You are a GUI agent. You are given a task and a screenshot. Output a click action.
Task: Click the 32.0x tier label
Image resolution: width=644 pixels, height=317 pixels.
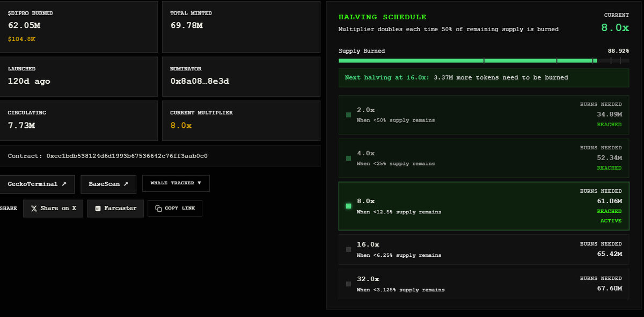[x=368, y=279]
